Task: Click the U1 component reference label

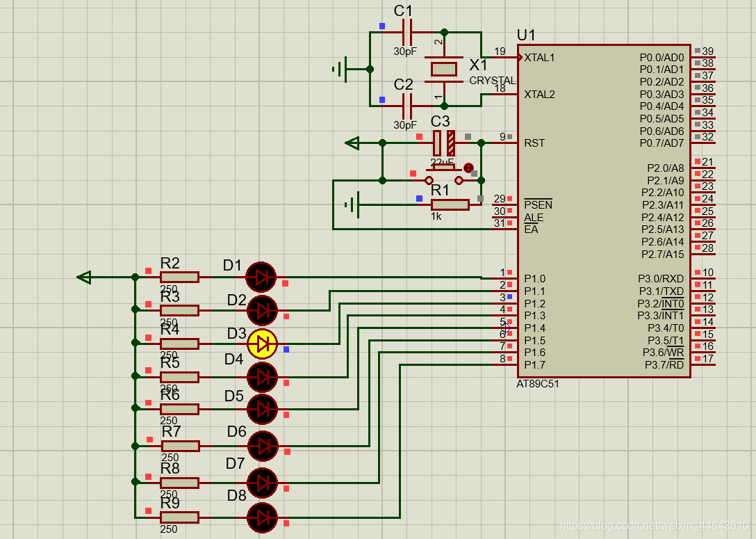Action: point(526,35)
